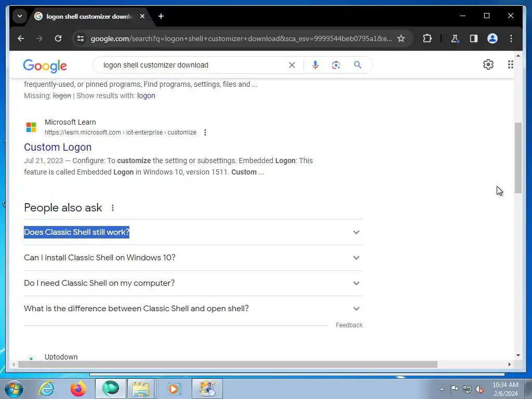Open the muted volume tray icon
Screen dimensions: 532x399
click(480, 390)
